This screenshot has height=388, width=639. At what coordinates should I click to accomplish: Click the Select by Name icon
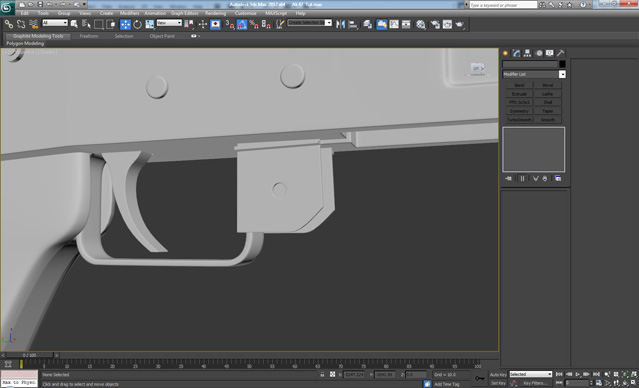click(x=86, y=24)
